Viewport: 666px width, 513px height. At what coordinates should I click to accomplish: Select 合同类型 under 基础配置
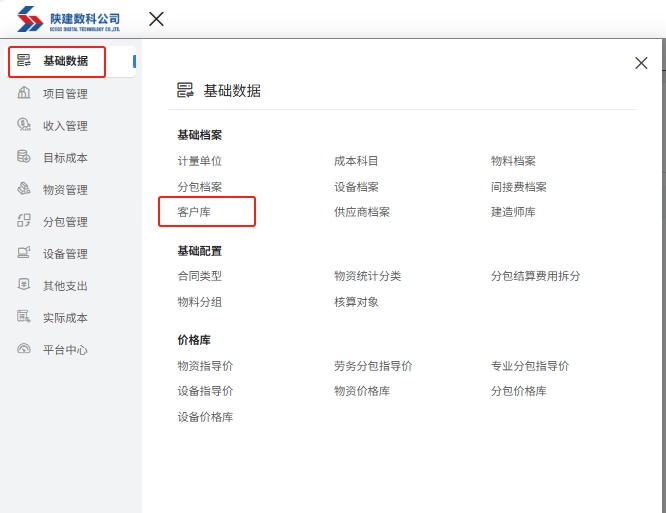click(199, 276)
